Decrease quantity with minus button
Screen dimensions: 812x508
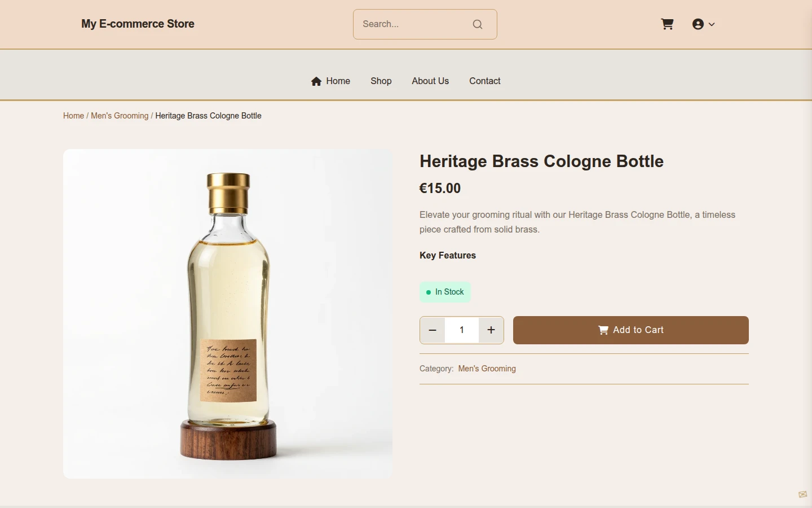tap(433, 330)
